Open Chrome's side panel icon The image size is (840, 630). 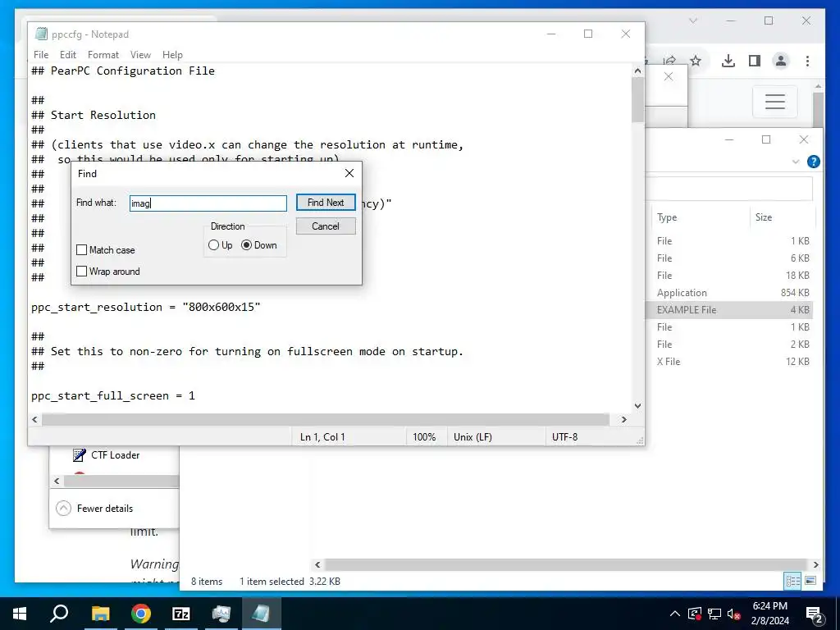755,61
